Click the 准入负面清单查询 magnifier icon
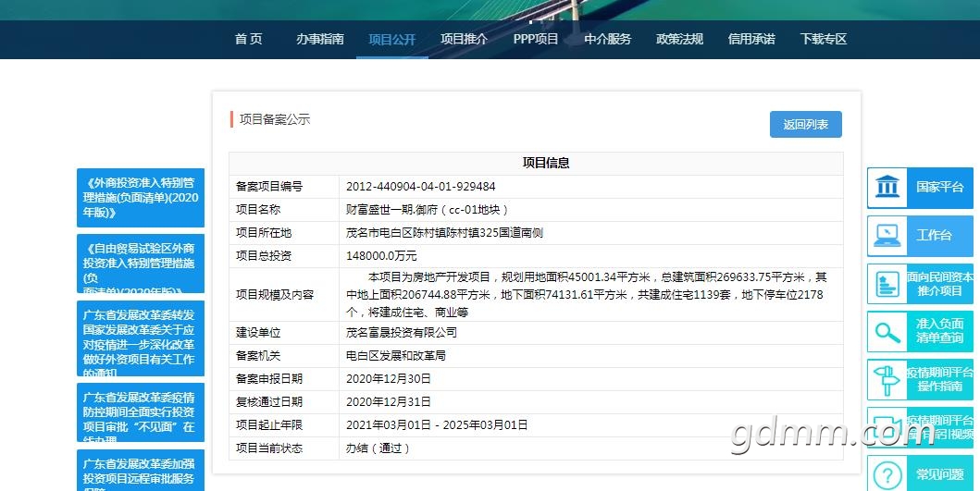 tap(887, 331)
